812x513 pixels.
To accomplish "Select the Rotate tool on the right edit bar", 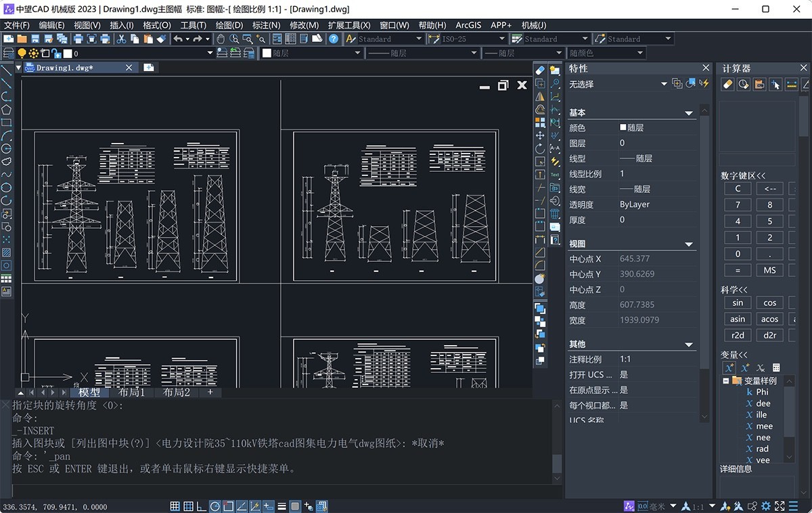I will [x=540, y=150].
